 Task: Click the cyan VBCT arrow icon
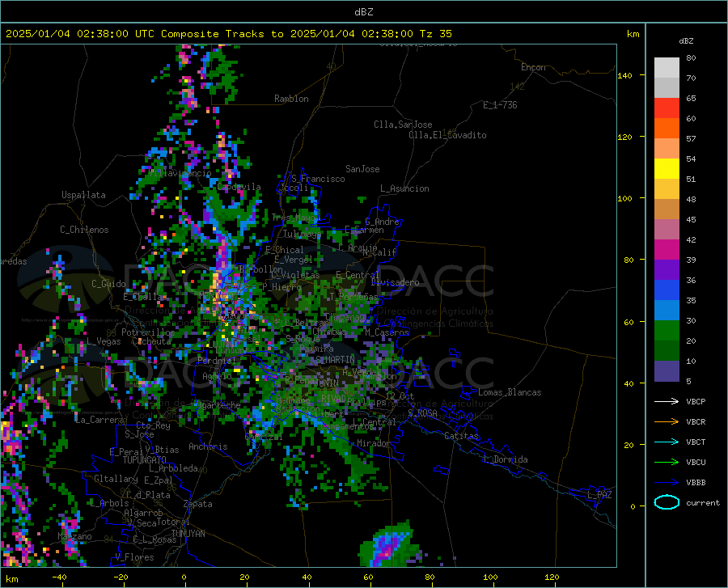pyautogui.click(x=667, y=442)
